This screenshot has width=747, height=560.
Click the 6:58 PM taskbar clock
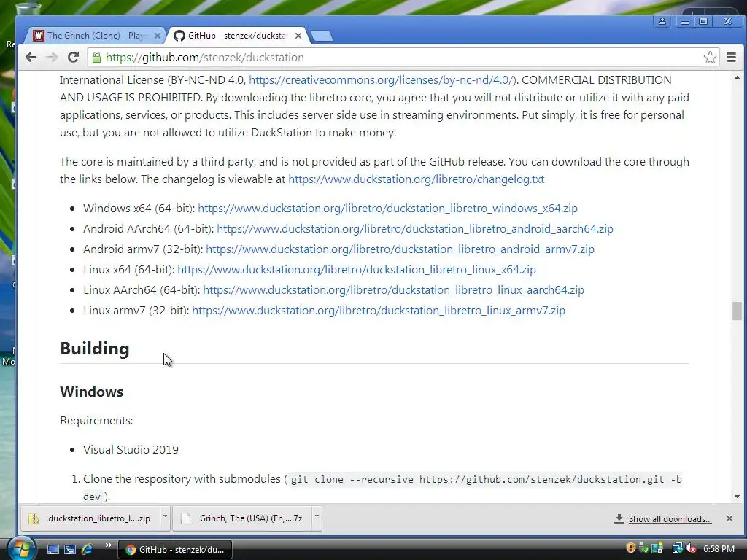pyautogui.click(x=719, y=549)
